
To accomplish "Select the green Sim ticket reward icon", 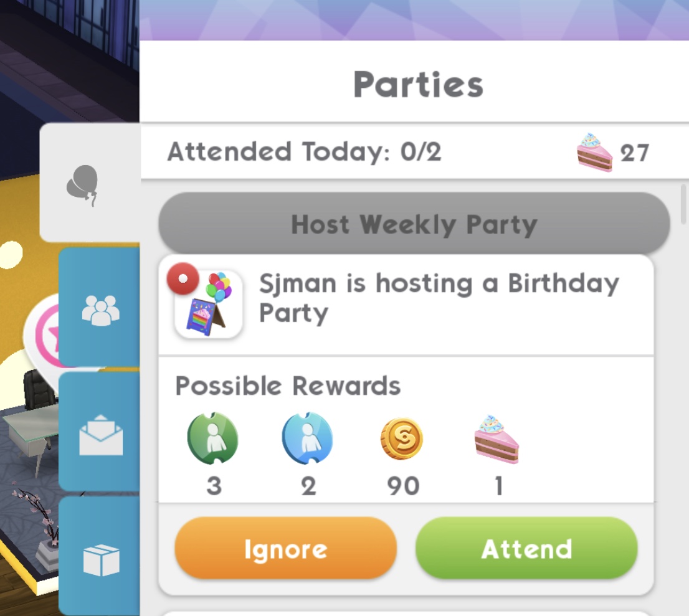I will coord(213,438).
